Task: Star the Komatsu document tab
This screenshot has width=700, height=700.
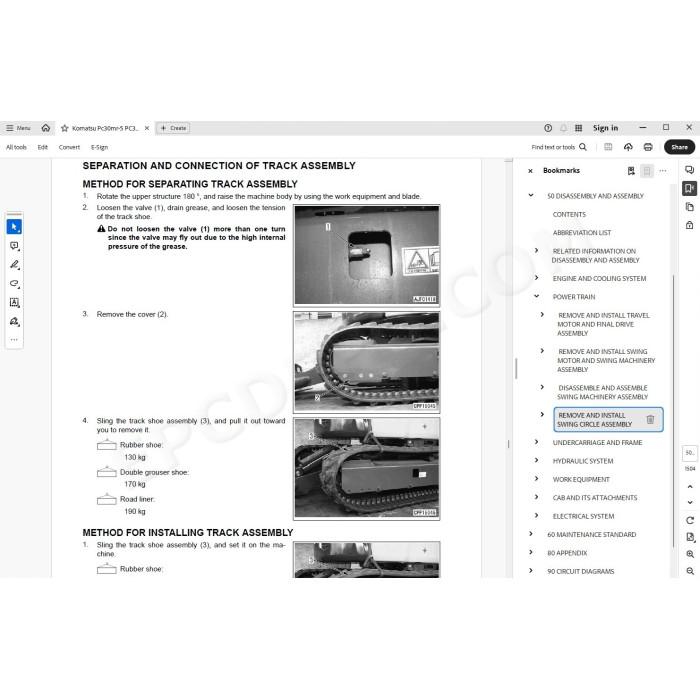Action: pyautogui.click(x=65, y=128)
